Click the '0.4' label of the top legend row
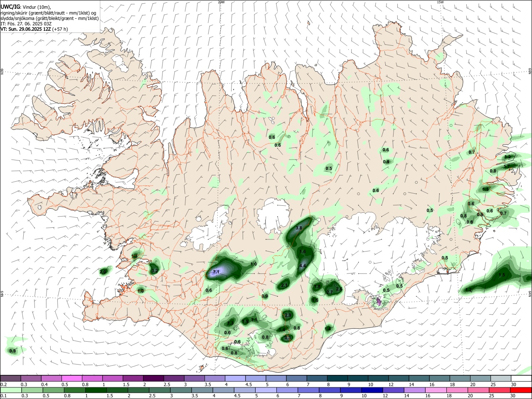The width and height of the screenshot is (532, 399). click(44, 384)
